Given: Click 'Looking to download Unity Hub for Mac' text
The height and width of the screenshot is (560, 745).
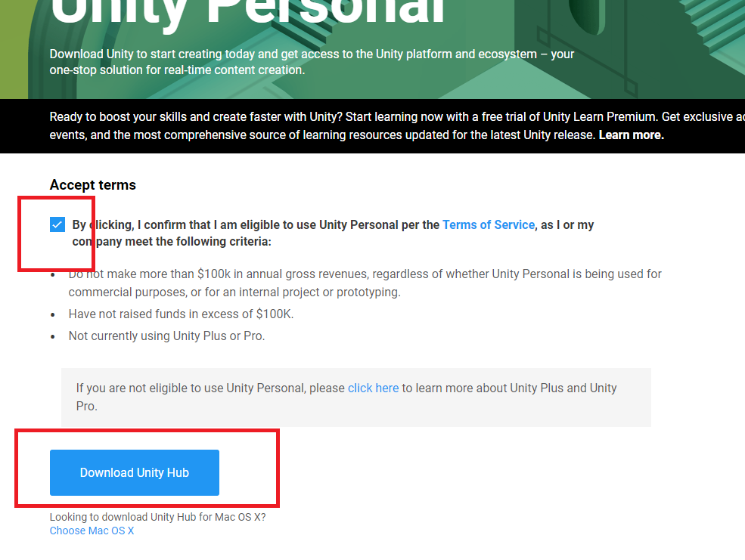Looking at the screenshot, I should coord(157,517).
